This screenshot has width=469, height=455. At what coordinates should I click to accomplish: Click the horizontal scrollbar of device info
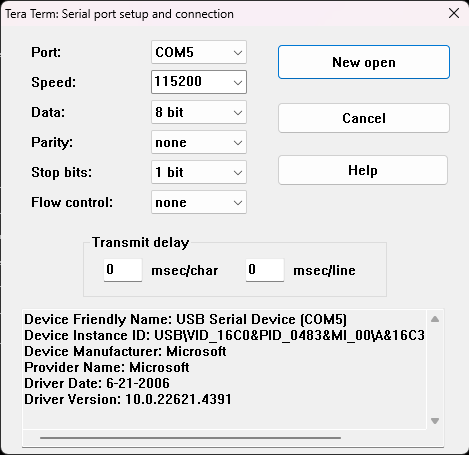[x=190, y=438]
